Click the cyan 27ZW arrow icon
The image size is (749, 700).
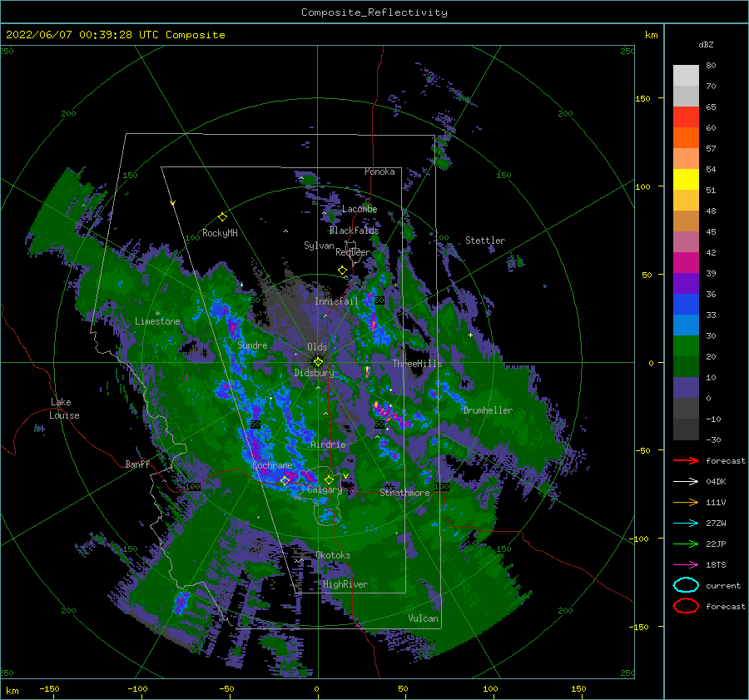pyautogui.click(x=686, y=524)
